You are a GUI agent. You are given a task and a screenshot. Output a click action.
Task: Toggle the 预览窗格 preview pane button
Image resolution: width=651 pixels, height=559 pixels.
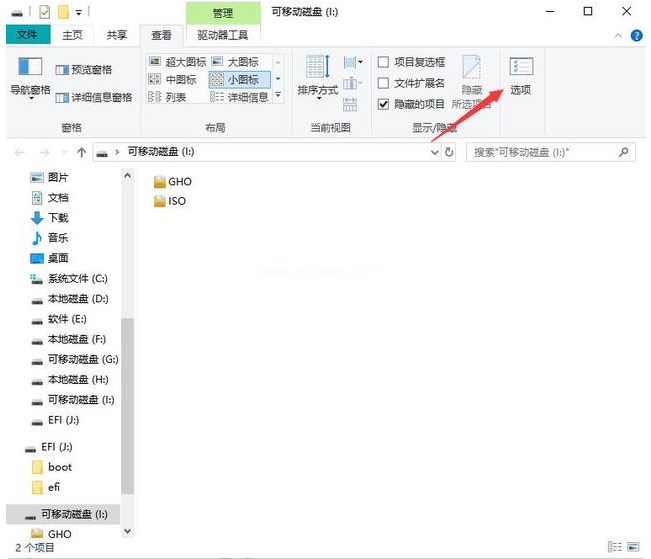point(84,70)
